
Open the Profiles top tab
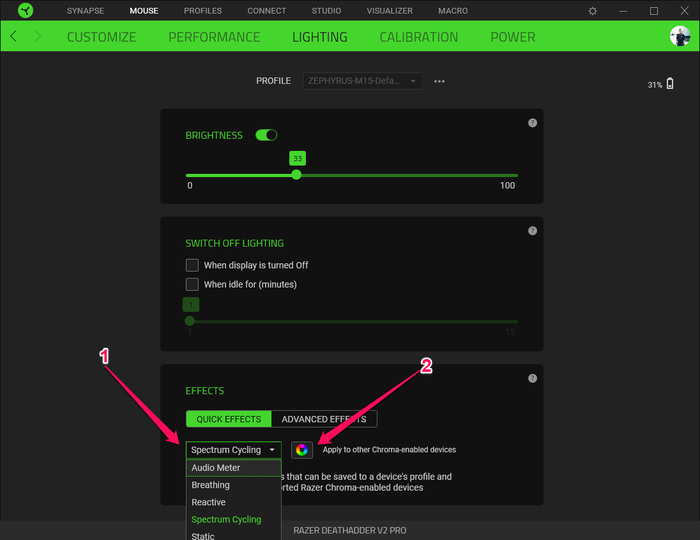(203, 11)
